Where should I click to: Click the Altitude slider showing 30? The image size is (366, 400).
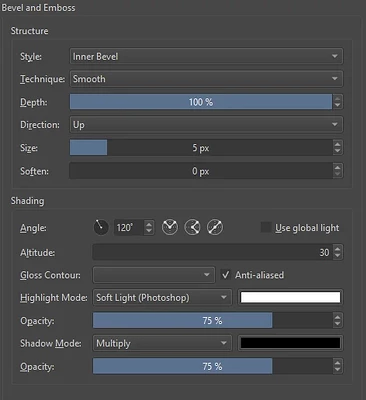coord(212,252)
